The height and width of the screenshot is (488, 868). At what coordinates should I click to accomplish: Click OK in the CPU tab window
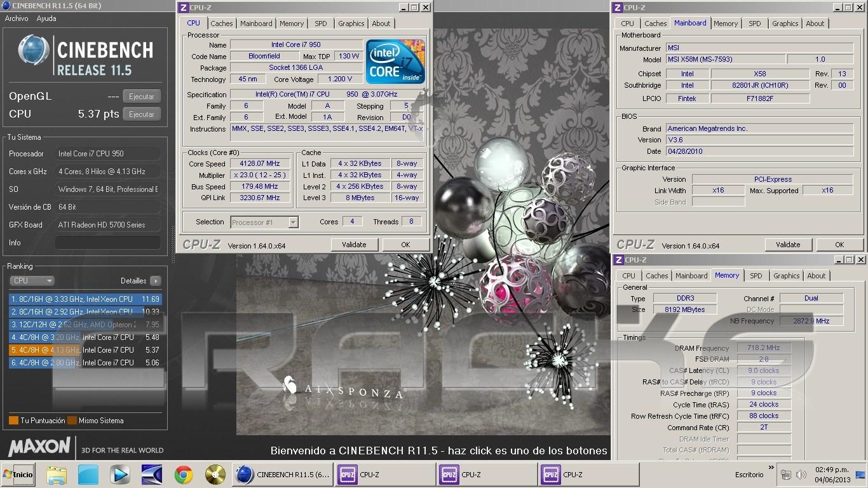[405, 245]
